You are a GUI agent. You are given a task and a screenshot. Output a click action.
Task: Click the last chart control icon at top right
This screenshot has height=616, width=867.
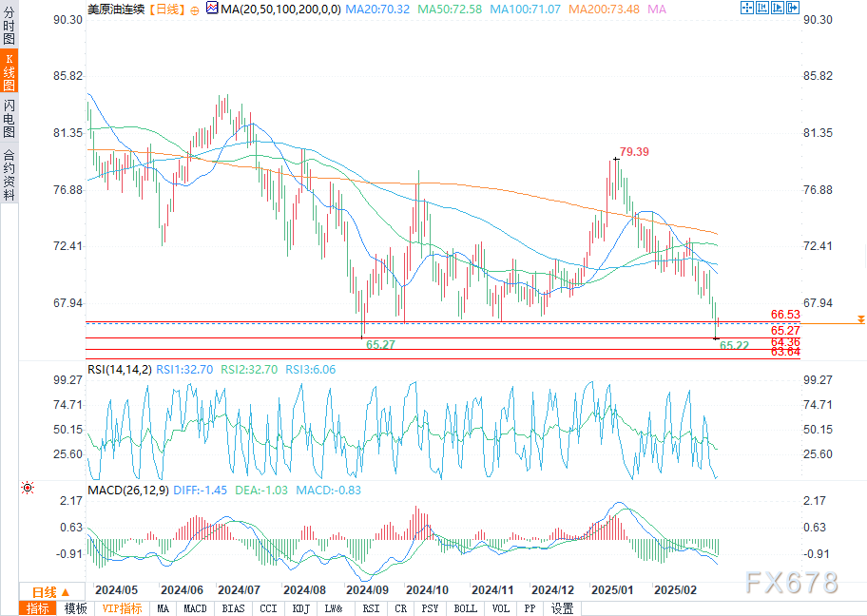point(791,9)
